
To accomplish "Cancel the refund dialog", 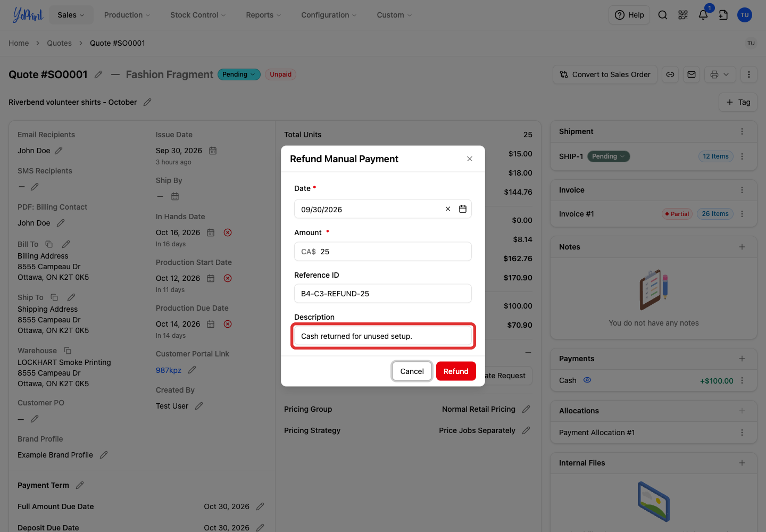I will [412, 371].
